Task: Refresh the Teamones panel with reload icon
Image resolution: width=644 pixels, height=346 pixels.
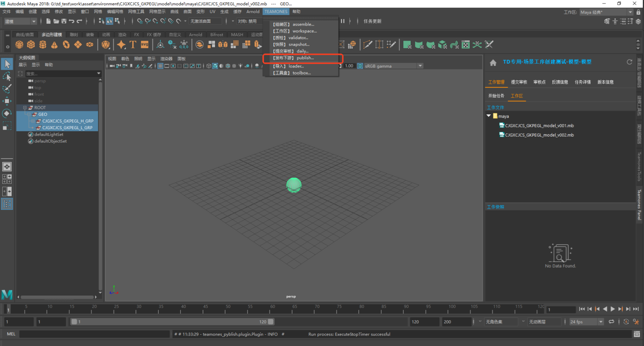Action: tap(629, 62)
